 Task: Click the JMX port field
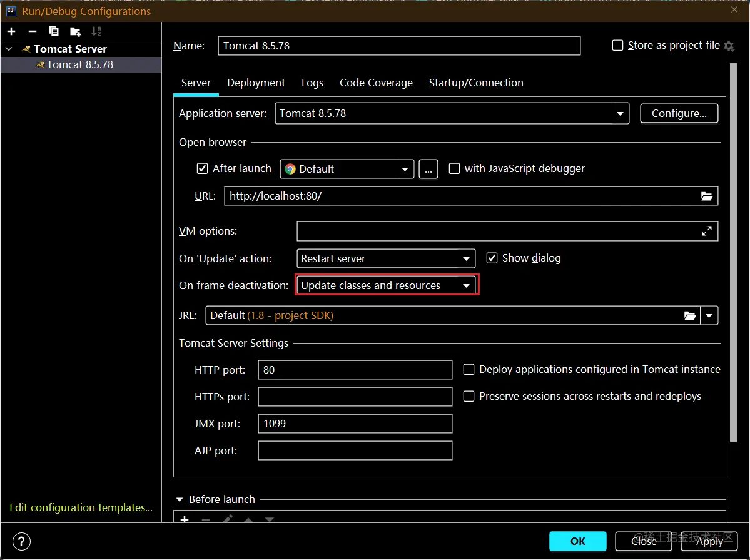[355, 424]
